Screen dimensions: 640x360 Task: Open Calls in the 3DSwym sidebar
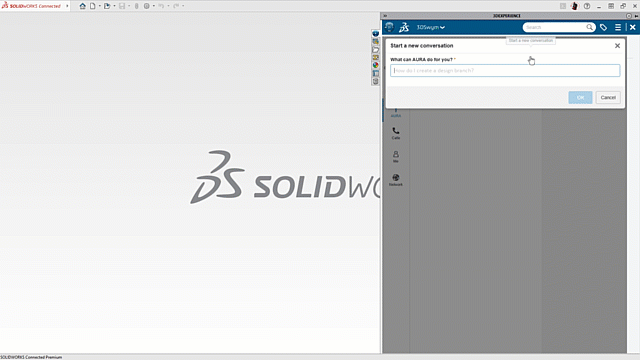click(396, 133)
